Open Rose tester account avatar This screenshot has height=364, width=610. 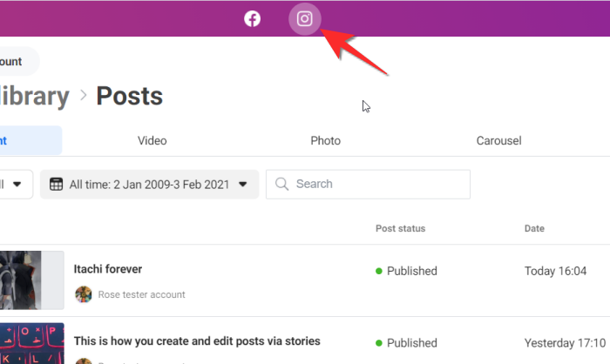(x=84, y=294)
